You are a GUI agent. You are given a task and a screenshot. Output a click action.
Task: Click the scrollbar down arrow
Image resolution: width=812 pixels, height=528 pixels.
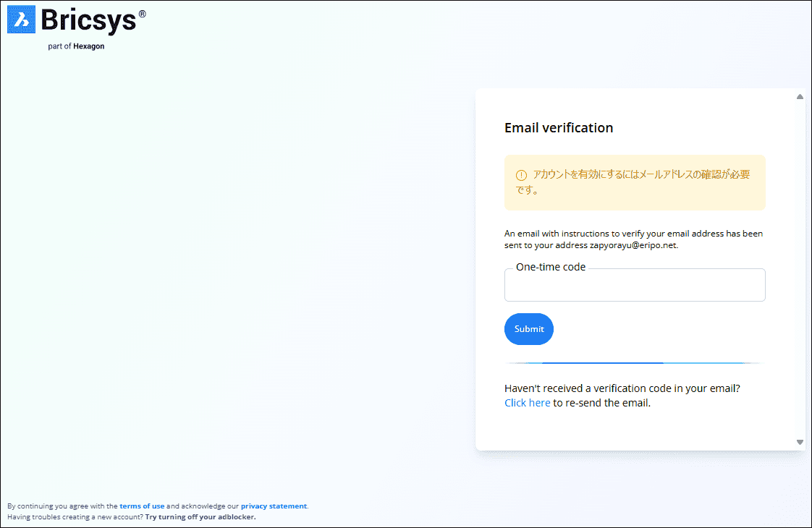coord(800,442)
